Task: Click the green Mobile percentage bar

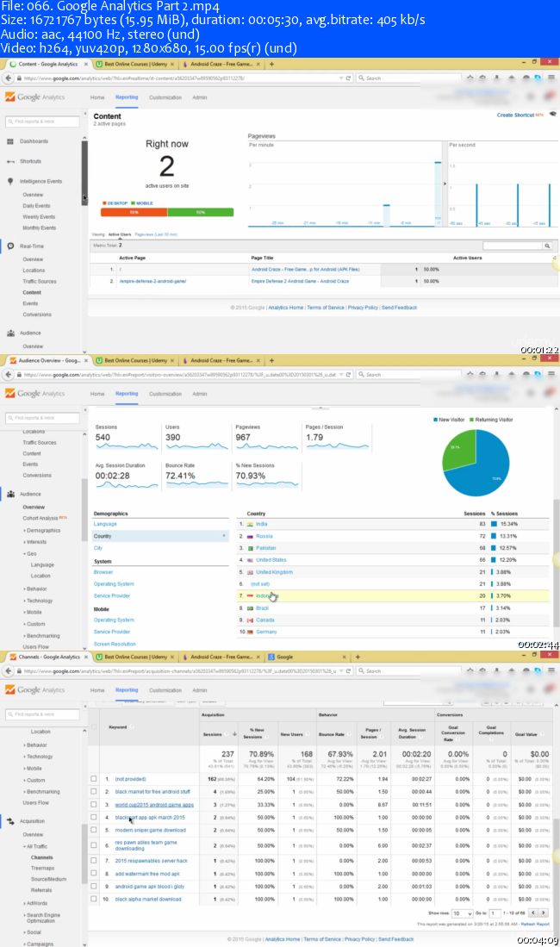Action: coord(201,212)
